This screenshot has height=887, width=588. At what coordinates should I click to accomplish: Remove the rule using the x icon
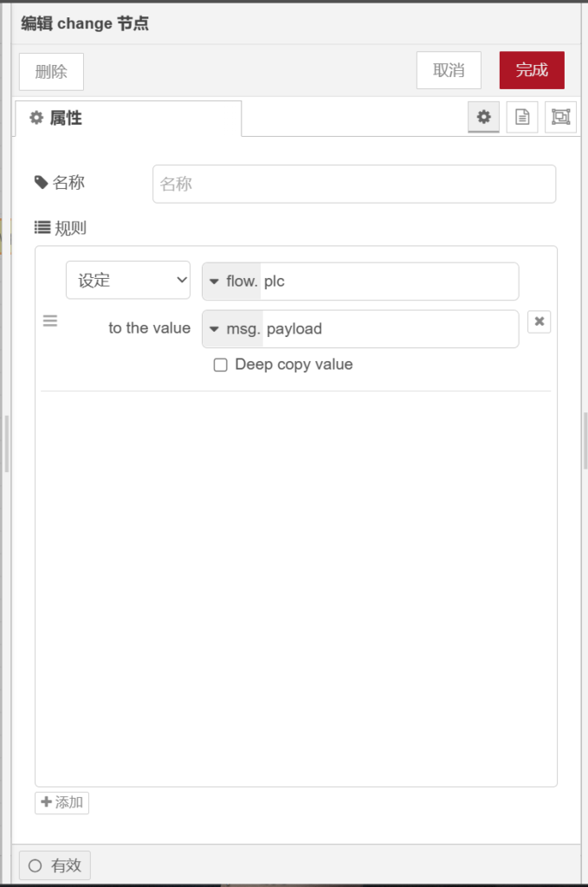coord(539,321)
